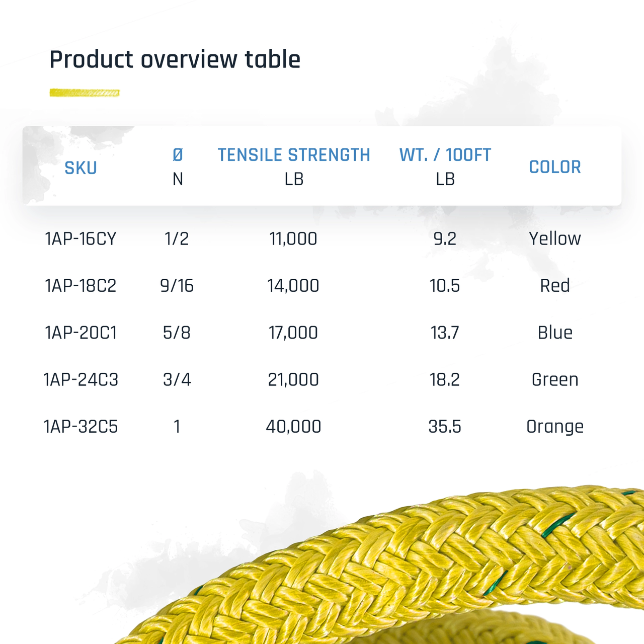This screenshot has width=644, height=644.
Task: Click SKU 1AP-32C5
Action: [80, 427]
